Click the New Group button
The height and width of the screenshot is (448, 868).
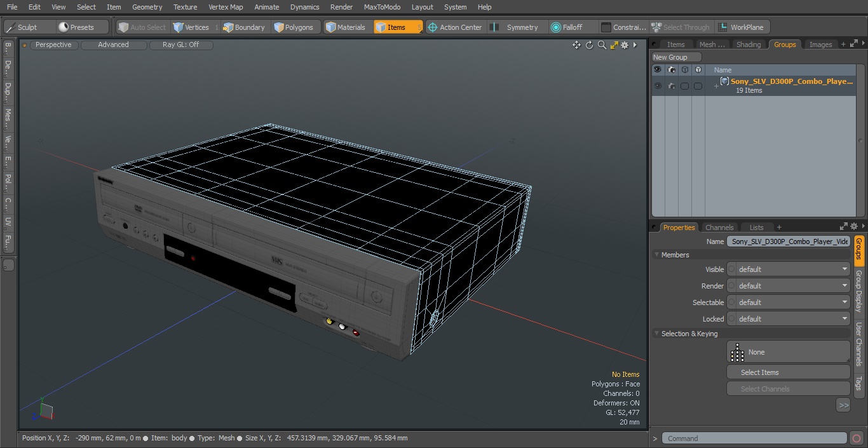click(676, 57)
